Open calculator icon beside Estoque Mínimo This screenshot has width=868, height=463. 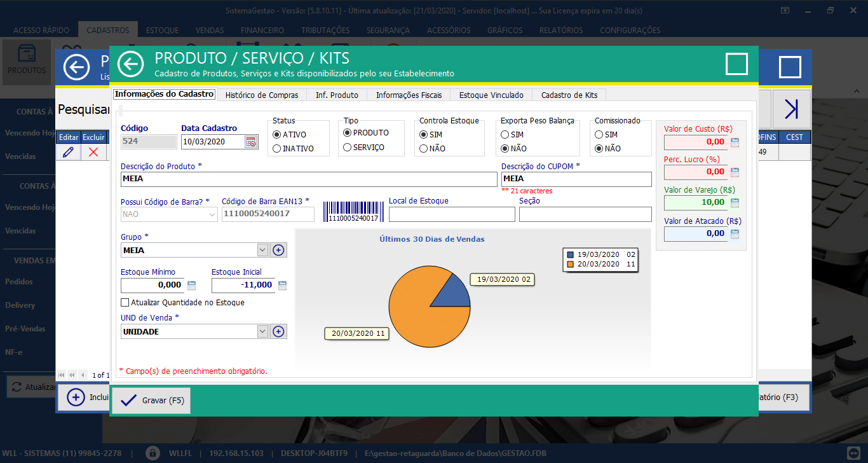click(191, 285)
